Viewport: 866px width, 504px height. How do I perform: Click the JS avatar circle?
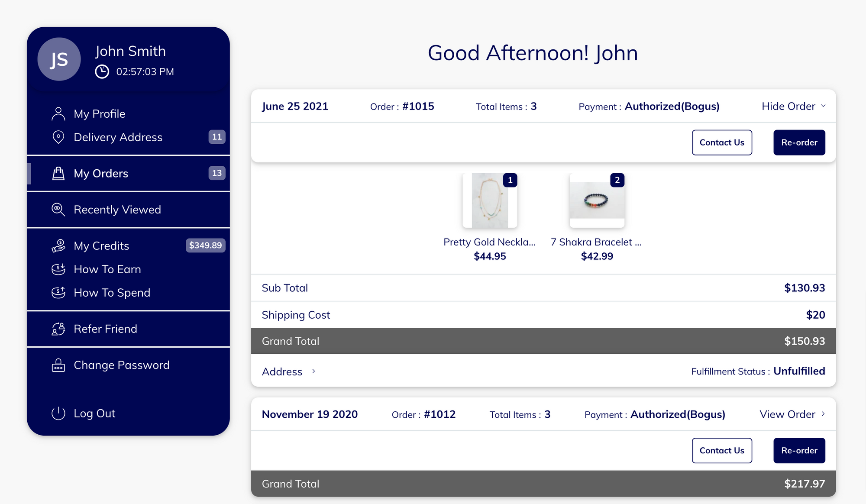59,59
